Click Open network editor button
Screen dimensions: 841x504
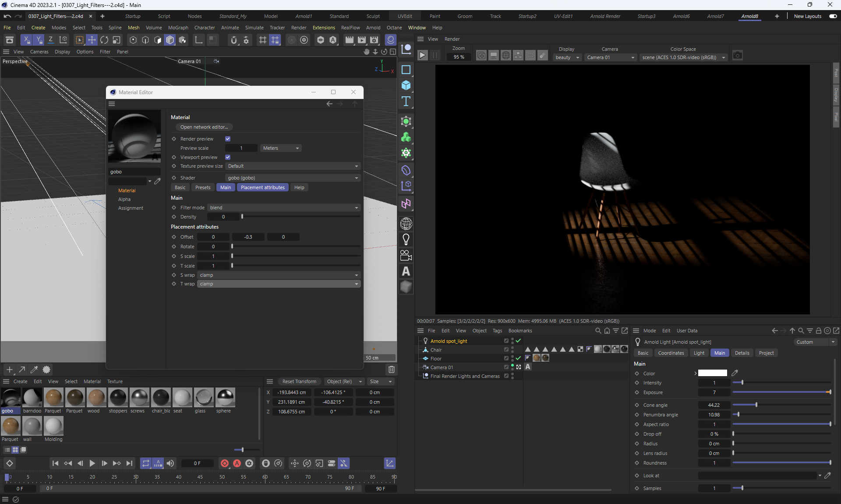click(x=204, y=127)
